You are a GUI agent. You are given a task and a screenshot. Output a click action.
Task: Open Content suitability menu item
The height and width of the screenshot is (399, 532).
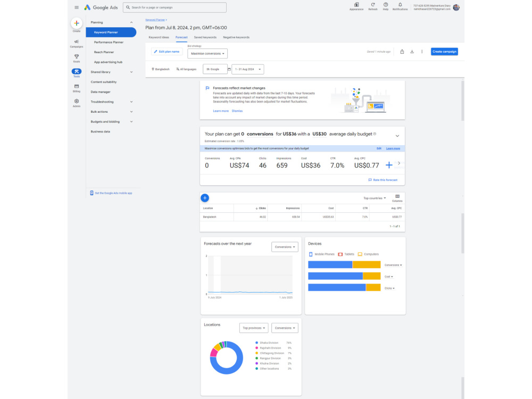(104, 82)
